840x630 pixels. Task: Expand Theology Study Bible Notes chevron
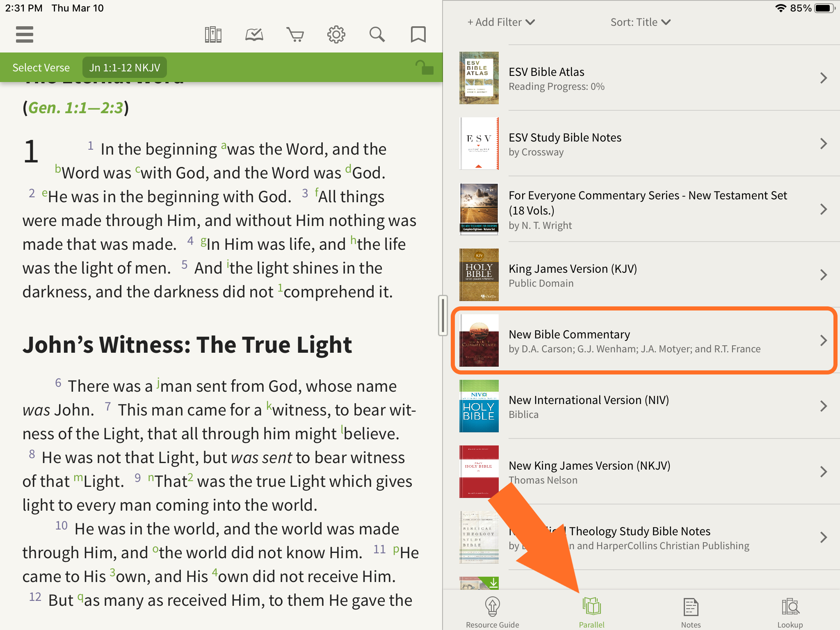click(x=824, y=537)
